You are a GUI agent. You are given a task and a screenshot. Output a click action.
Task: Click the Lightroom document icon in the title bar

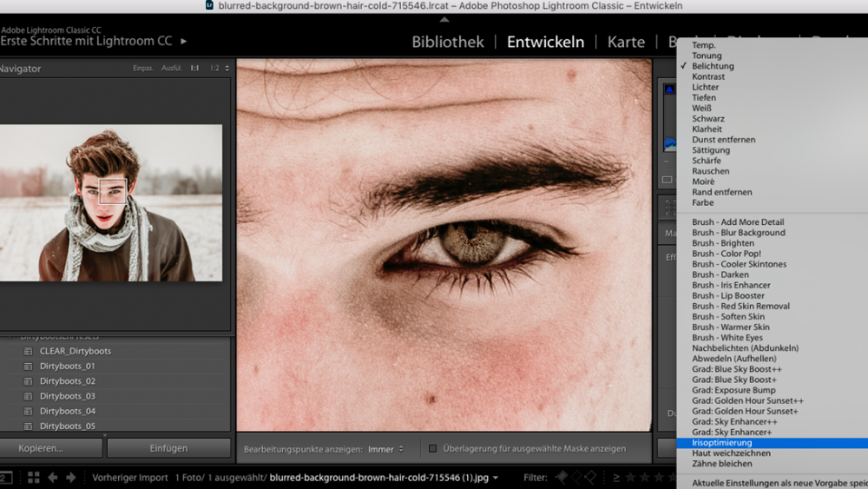pyautogui.click(x=209, y=5)
